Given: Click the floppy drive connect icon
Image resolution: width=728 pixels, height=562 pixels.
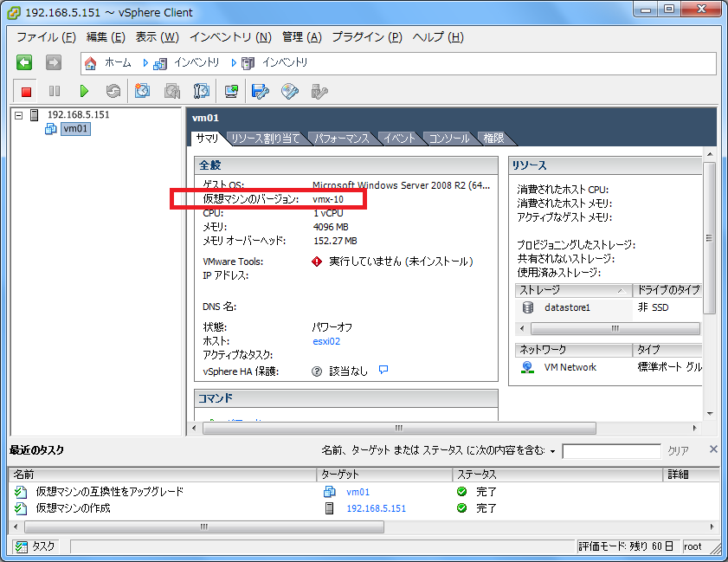Looking at the screenshot, I should click(x=260, y=91).
